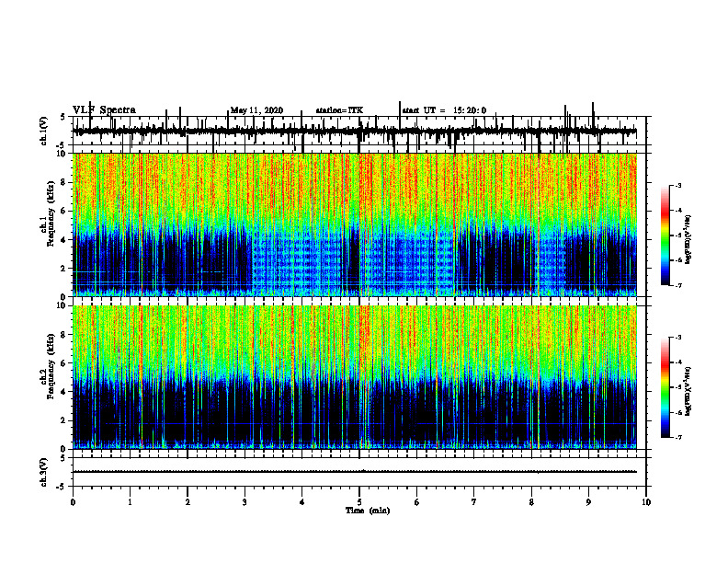Click the "-5" volt tick on ch.1(V) panel
728x563 pixels.
tap(62, 145)
